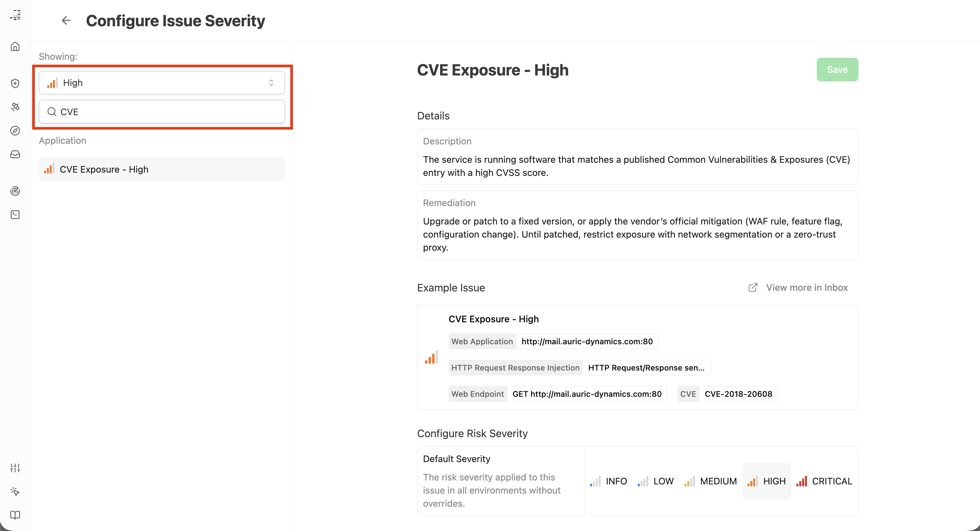Screen dimensions: 980x531
Task: Open the shield plus sidebar icon
Action: click(15, 83)
